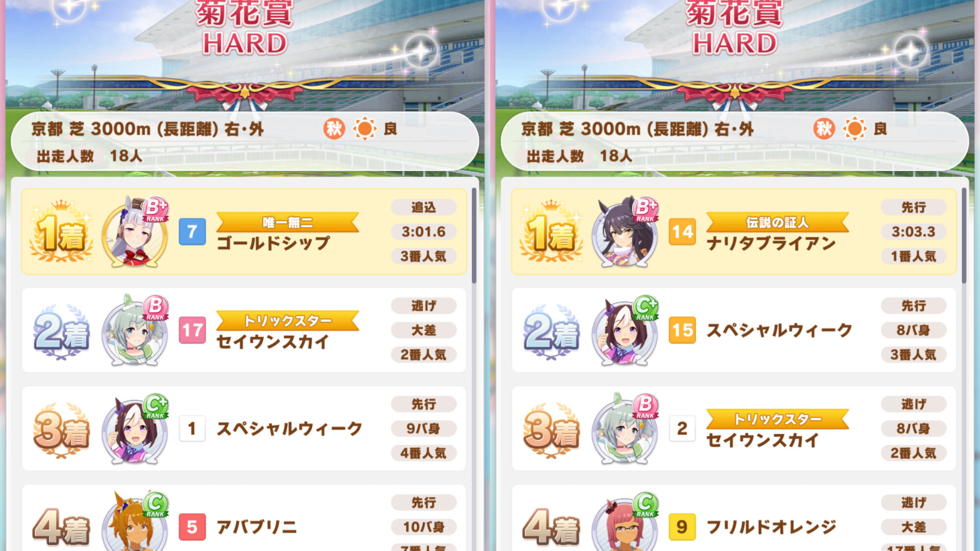
Task: Select the blue gate number 7 badge
Action: [x=192, y=232]
